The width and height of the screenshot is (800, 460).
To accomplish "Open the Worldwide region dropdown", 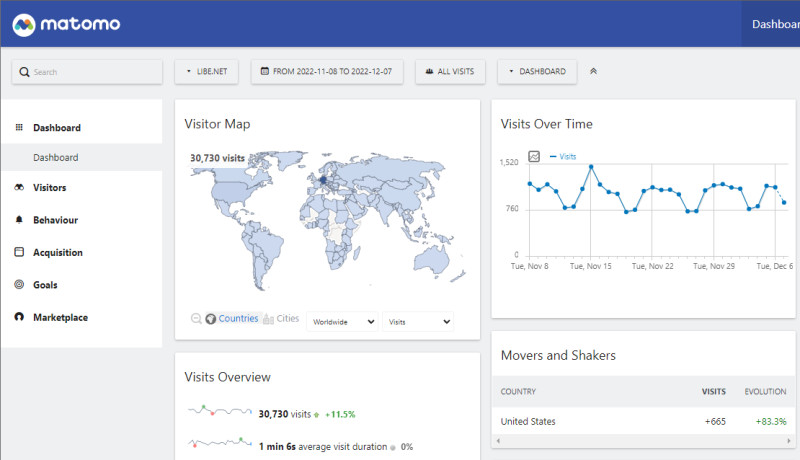I will (x=342, y=322).
